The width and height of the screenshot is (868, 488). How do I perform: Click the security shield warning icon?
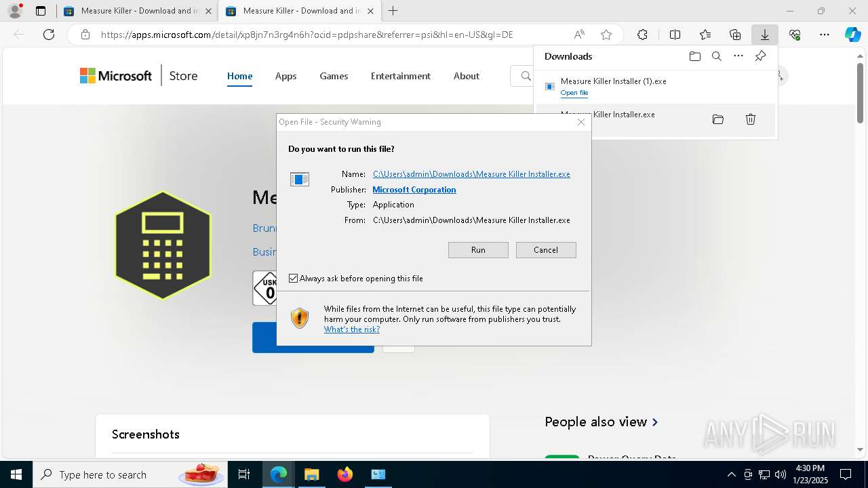click(299, 318)
